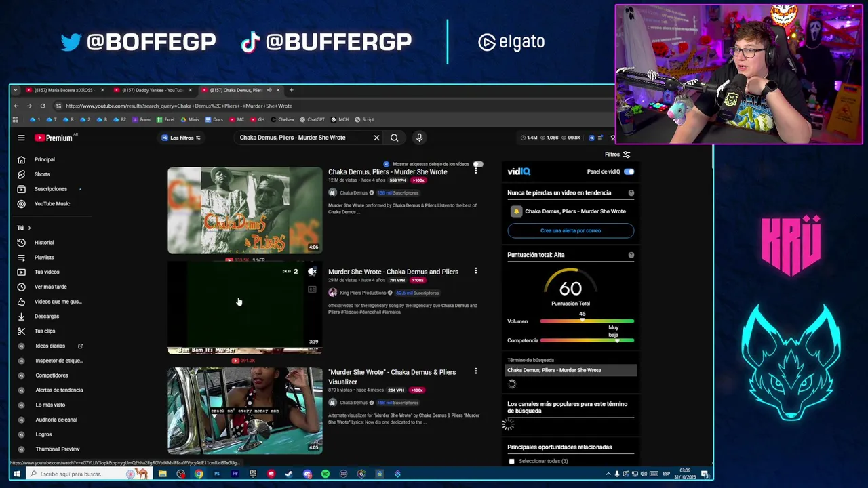Viewport: 868px width, 488px height.
Task: Open the bookmarks apps grid icon
Action: pyautogui.click(x=15, y=119)
